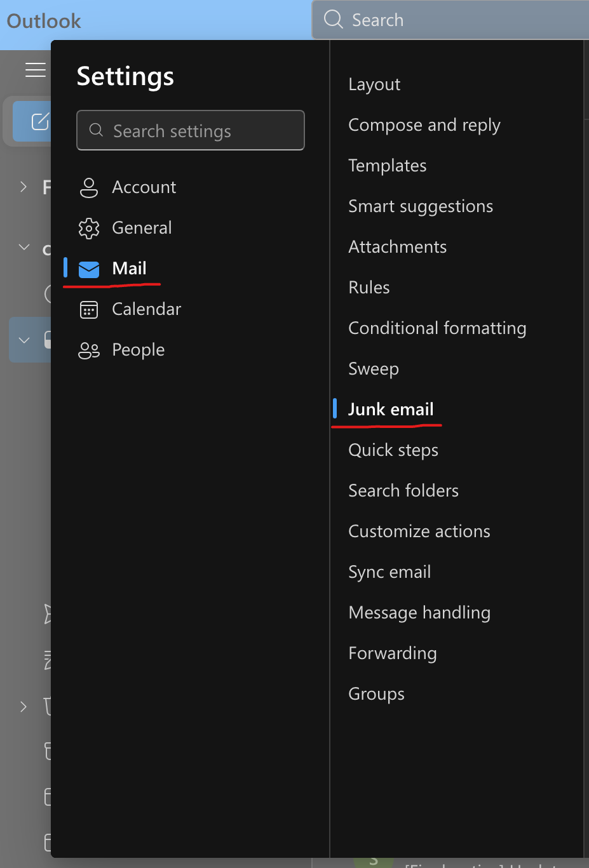Open Conditional formatting settings

437,328
